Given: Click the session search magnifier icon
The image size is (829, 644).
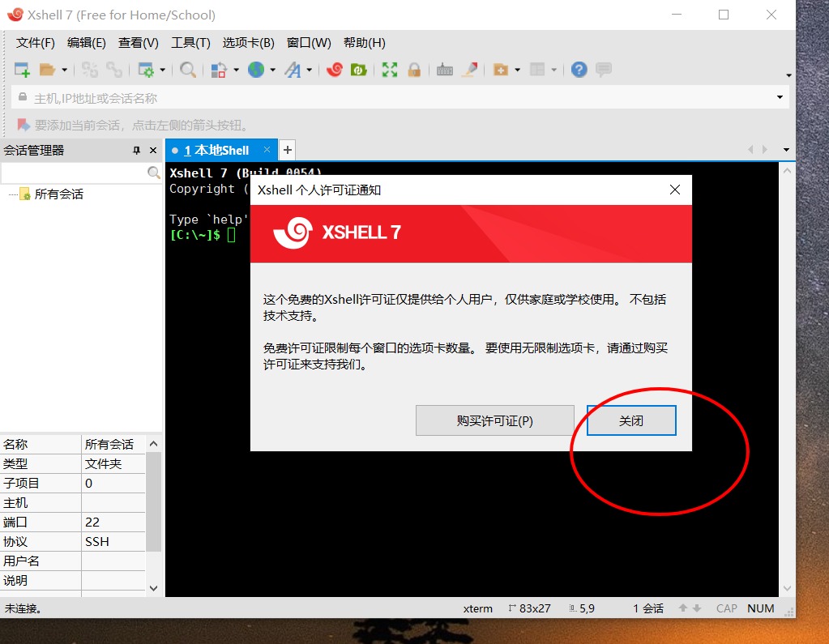Looking at the screenshot, I should [x=153, y=173].
